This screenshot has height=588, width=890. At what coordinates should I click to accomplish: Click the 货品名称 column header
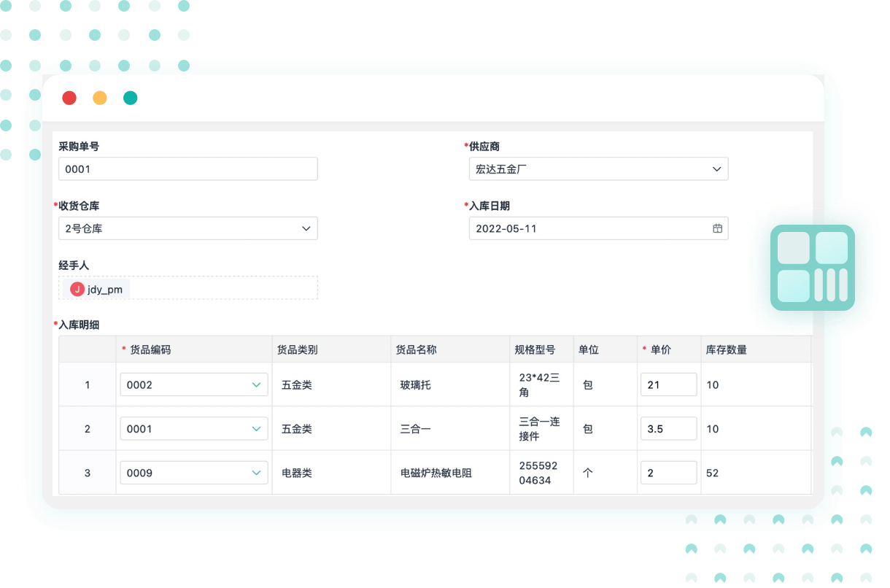click(450, 349)
